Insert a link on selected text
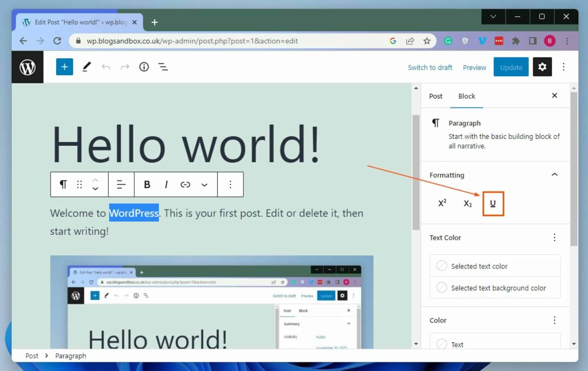 185,184
